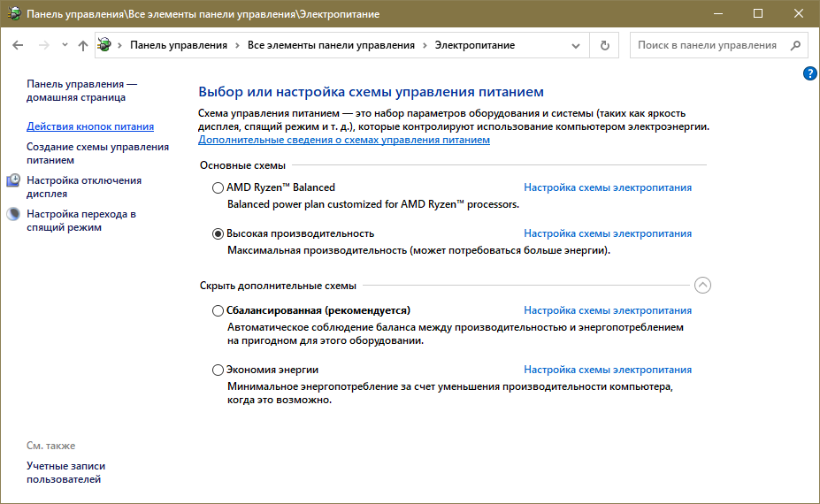This screenshot has height=504, width=820.
Task: Go up one level with up arrow
Action: pyautogui.click(x=82, y=45)
